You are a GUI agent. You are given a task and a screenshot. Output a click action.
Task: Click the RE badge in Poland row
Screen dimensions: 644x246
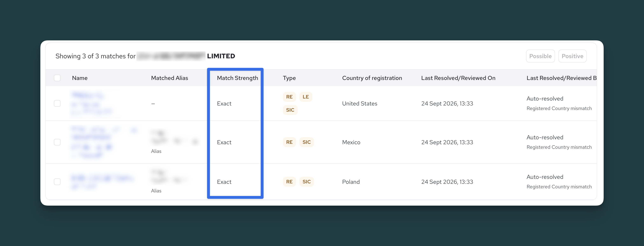coord(289,182)
